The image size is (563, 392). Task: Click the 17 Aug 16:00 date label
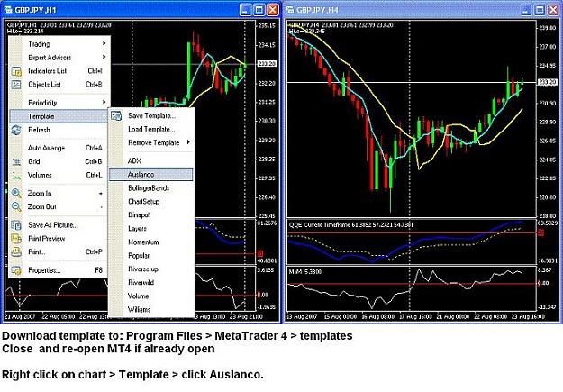click(416, 317)
